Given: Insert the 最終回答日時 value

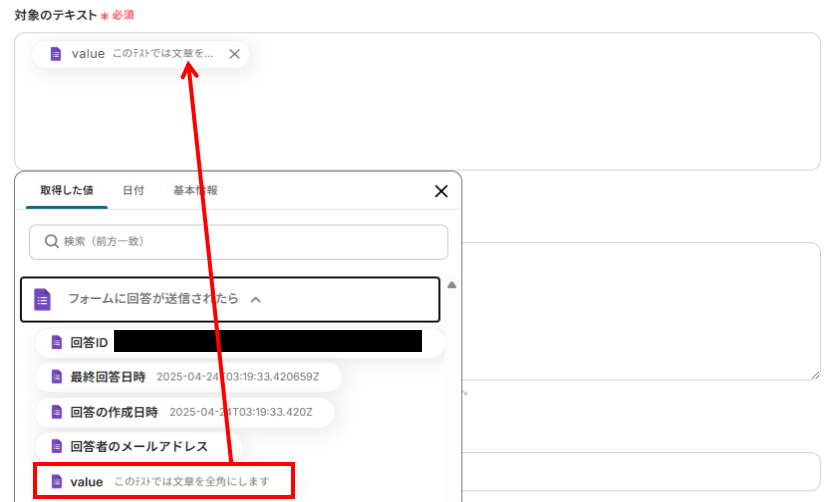Looking at the screenshot, I should (188, 377).
